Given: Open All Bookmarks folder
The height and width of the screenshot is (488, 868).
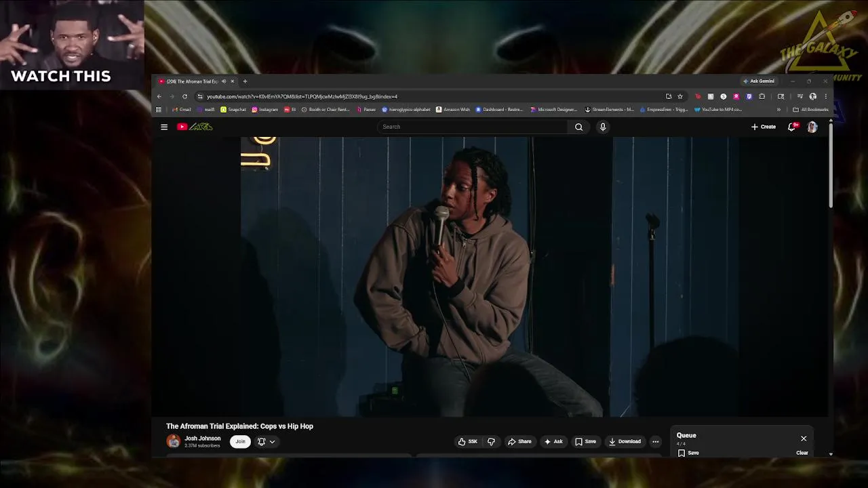Looking at the screenshot, I should (810, 110).
